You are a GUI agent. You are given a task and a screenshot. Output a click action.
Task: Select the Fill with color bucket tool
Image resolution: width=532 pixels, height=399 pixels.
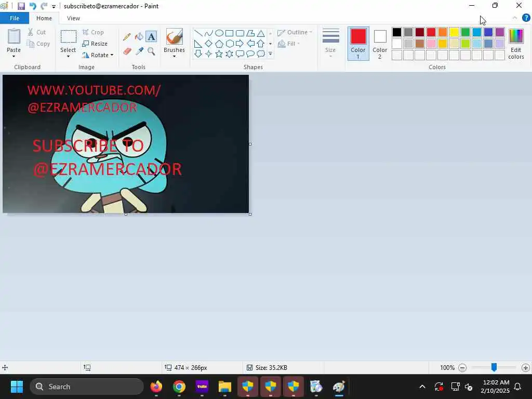139,37
